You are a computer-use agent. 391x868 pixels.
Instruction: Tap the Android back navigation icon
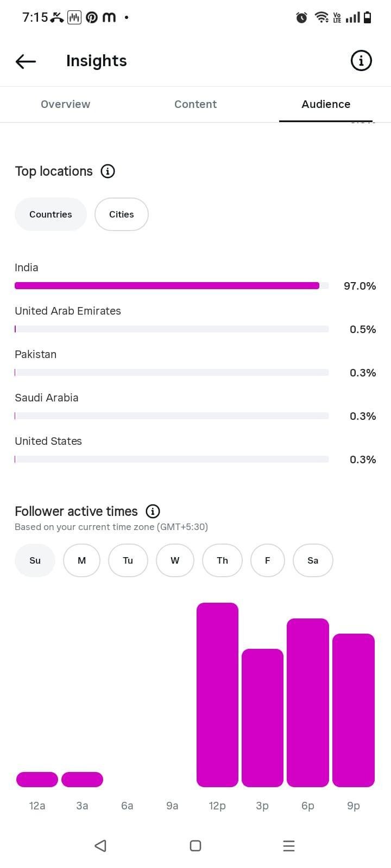[100, 846]
